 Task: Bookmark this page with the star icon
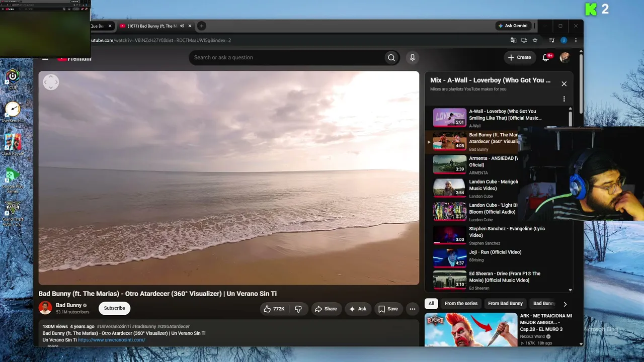[x=535, y=40]
